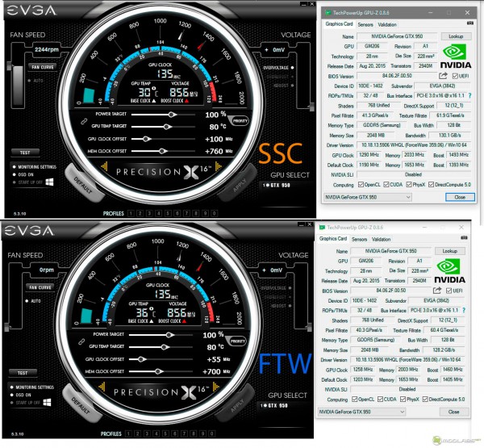Click the EVGA logo in upper Precision X window

pos(31,10)
